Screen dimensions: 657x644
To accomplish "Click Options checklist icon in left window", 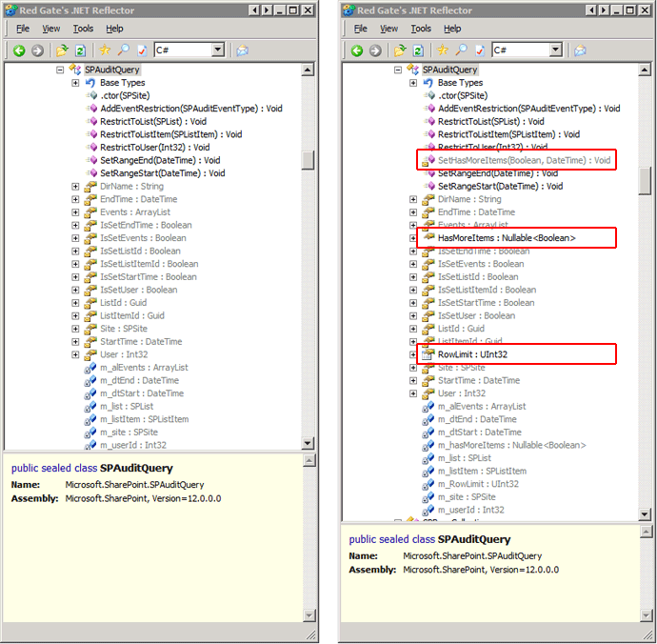I will click(142, 50).
